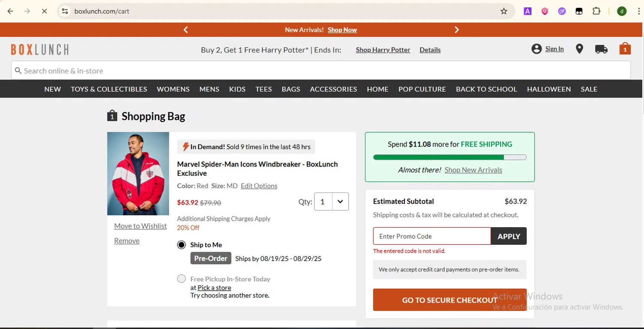Click Edit Options for the windbreaker
The height and width of the screenshot is (329, 644).
pyautogui.click(x=259, y=186)
